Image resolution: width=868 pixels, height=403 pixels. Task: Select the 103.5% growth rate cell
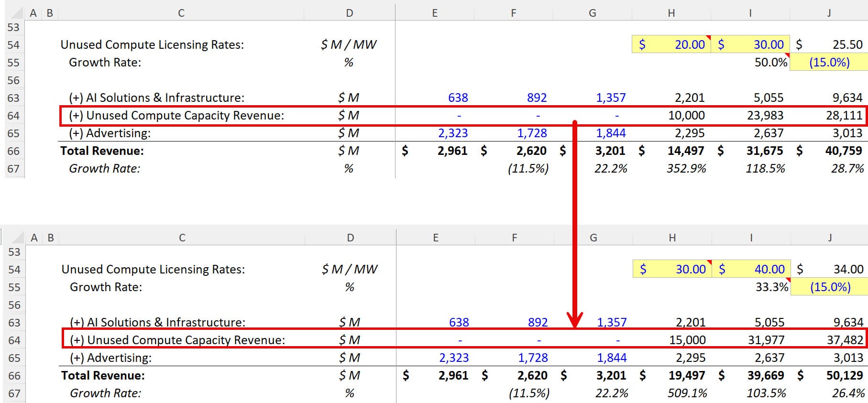[751, 393]
